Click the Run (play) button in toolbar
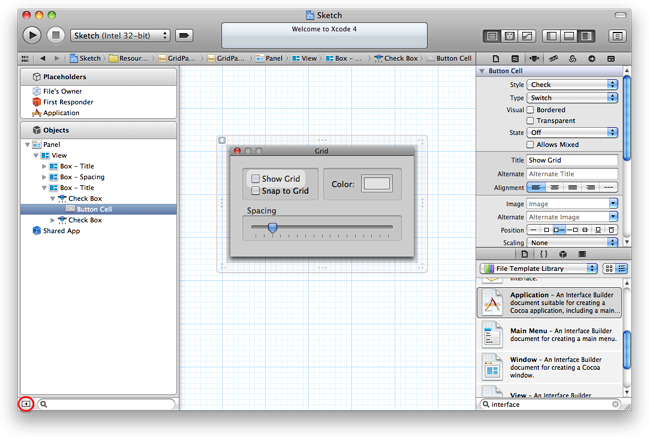The width and height of the screenshot is (649, 437). (31, 35)
